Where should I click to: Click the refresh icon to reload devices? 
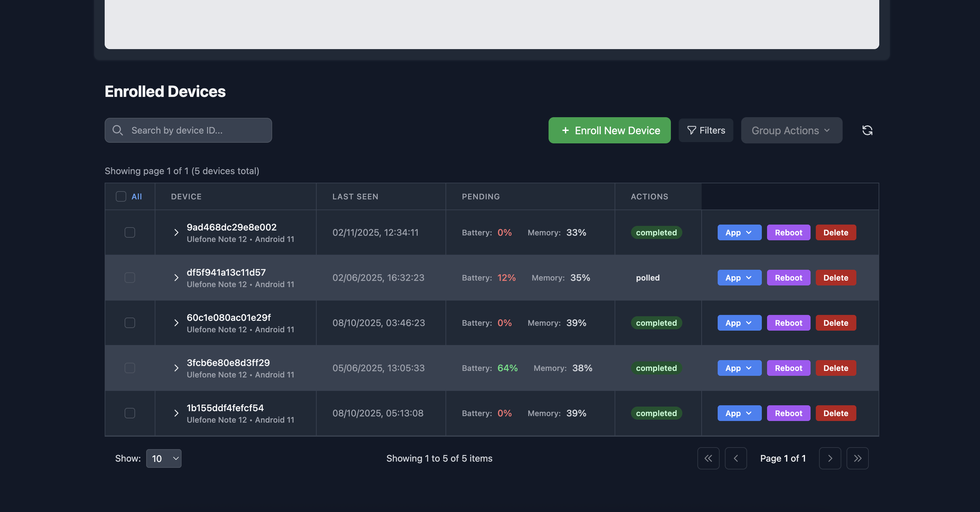coord(868,130)
